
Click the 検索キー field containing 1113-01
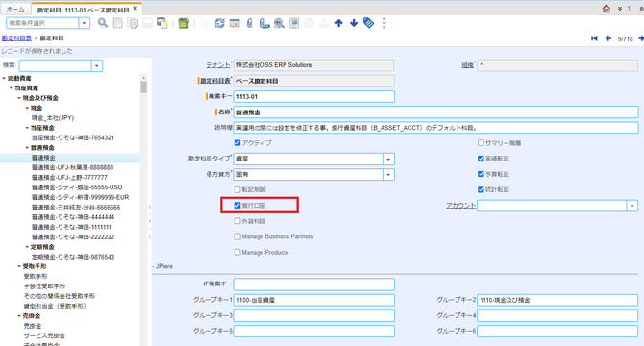tap(313, 96)
